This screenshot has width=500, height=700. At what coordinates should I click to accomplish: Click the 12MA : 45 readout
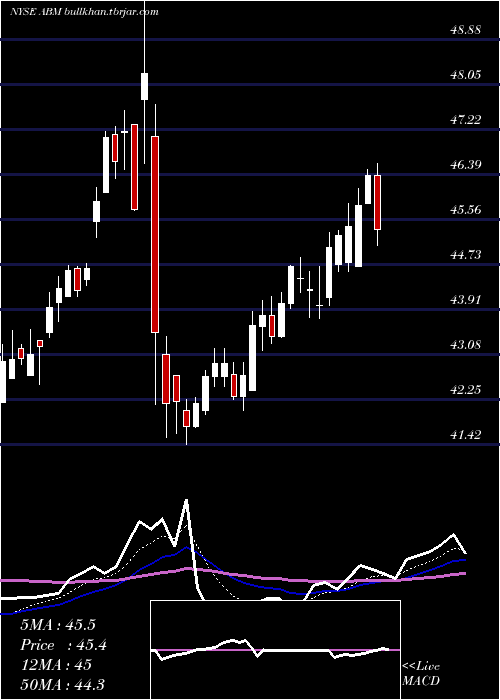point(56,665)
